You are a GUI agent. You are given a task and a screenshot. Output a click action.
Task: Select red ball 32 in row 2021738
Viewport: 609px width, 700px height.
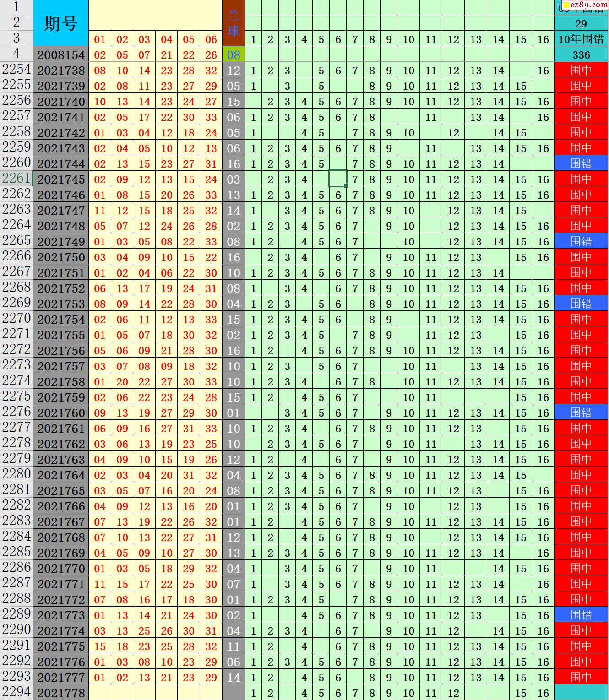(211, 70)
